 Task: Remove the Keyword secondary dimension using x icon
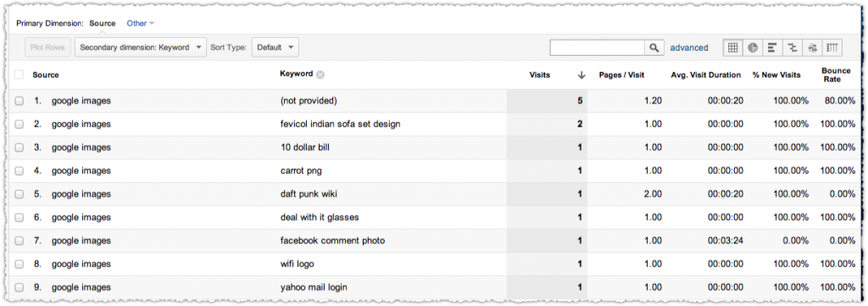320,75
